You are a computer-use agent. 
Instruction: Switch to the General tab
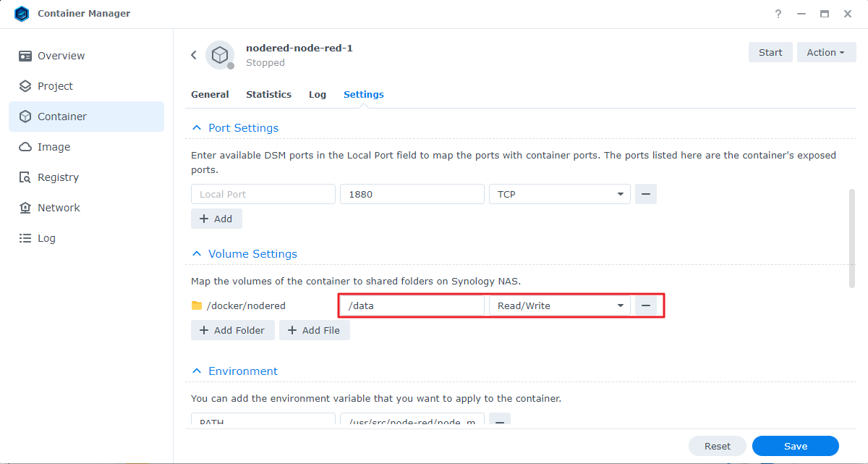pos(210,94)
